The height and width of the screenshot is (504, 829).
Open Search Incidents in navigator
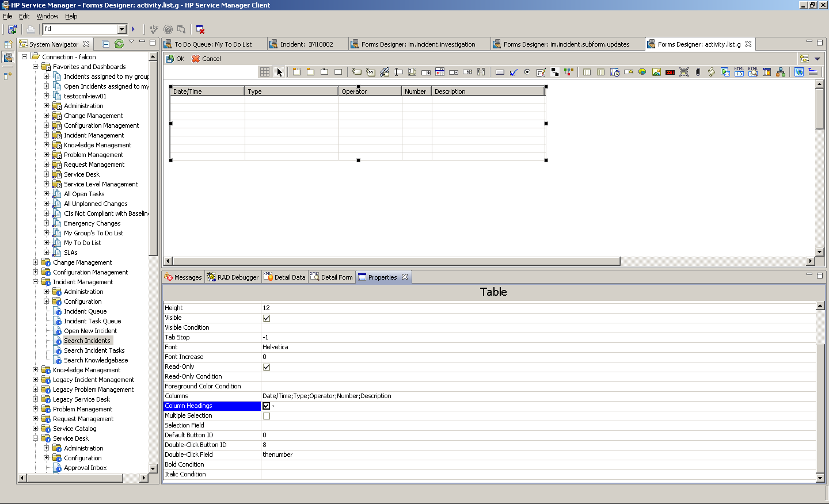[87, 340]
